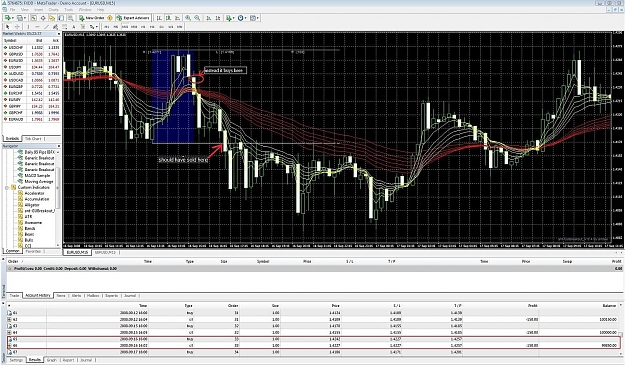Open the Tools menu

pos(69,10)
